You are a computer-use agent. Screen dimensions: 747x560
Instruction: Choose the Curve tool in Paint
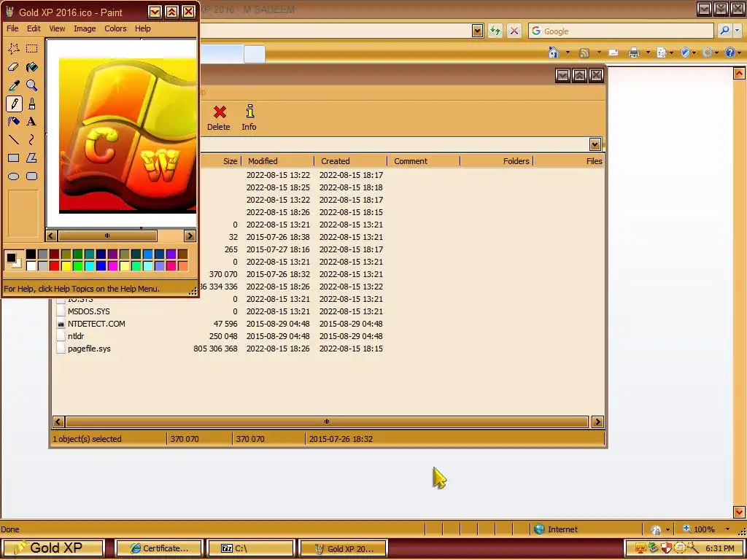32,139
